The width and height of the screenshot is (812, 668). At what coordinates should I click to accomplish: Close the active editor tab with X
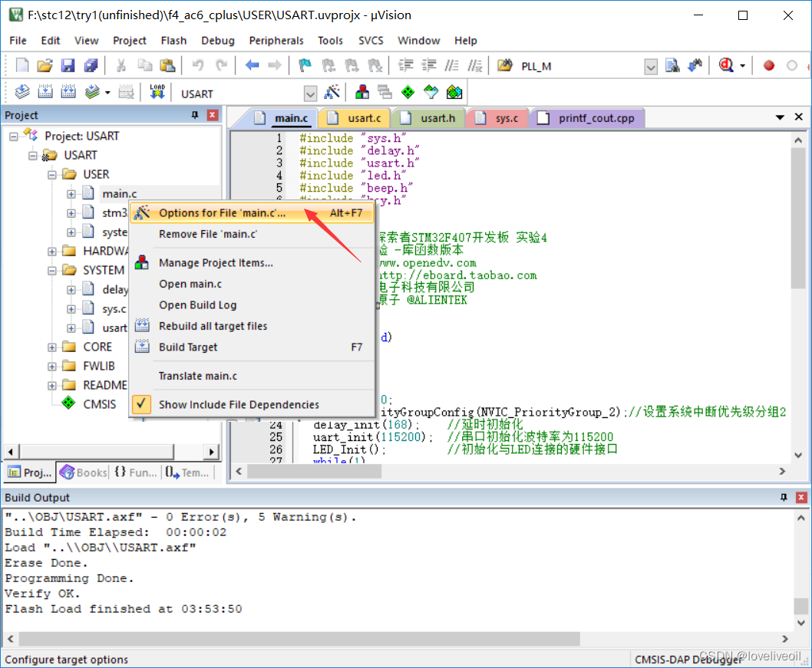pyautogui.click(x=798, y=117)
